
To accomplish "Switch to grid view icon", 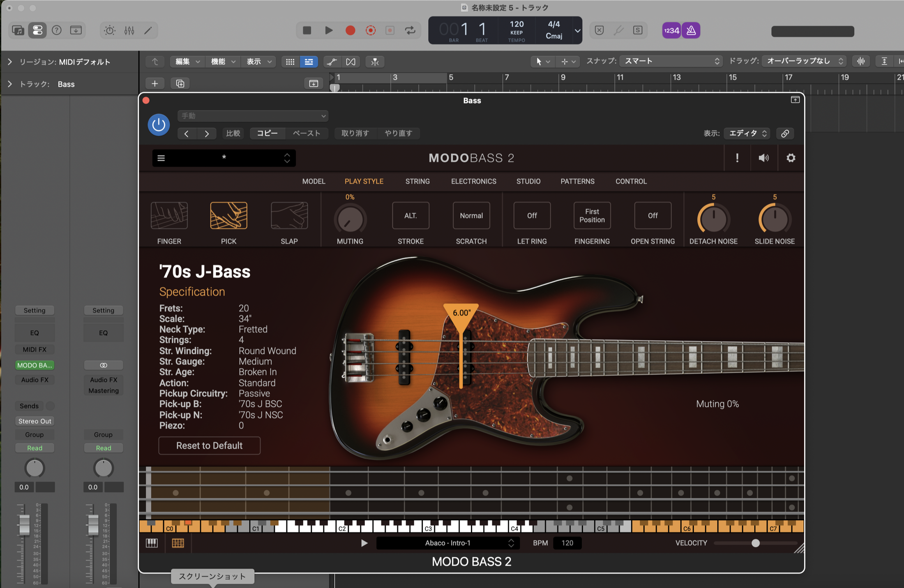I will coord(290,62).
